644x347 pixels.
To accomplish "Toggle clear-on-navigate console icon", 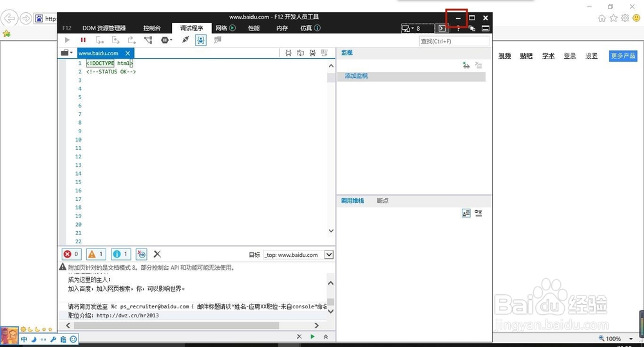I will tap(141, 254).
